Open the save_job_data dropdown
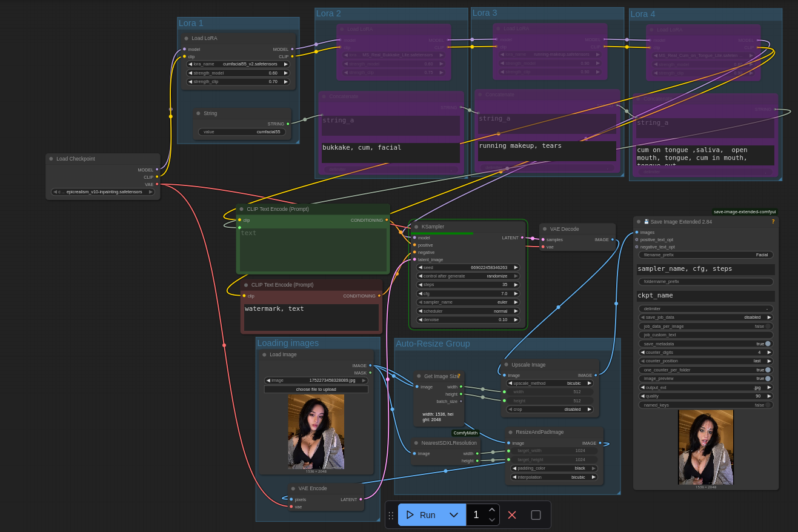This screenshot has width=798, height=532. tap(706, 317)
